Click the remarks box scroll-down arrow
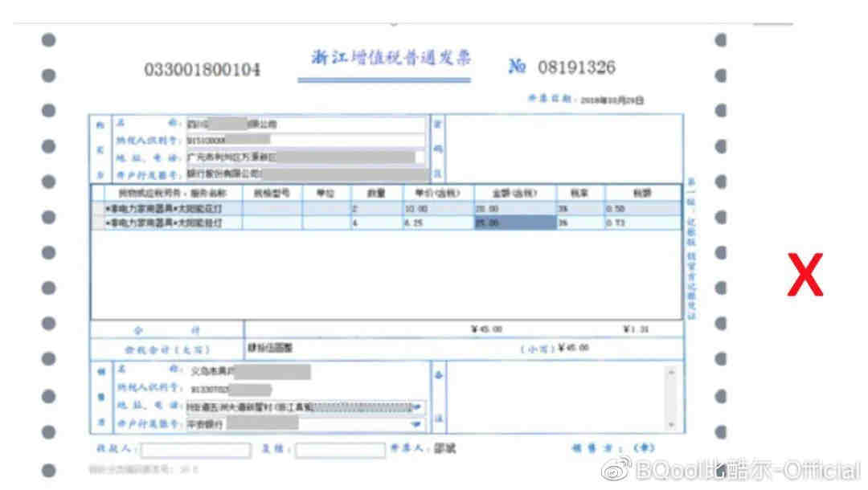Viewport: 868px width, 490px height. click(671, 425)
